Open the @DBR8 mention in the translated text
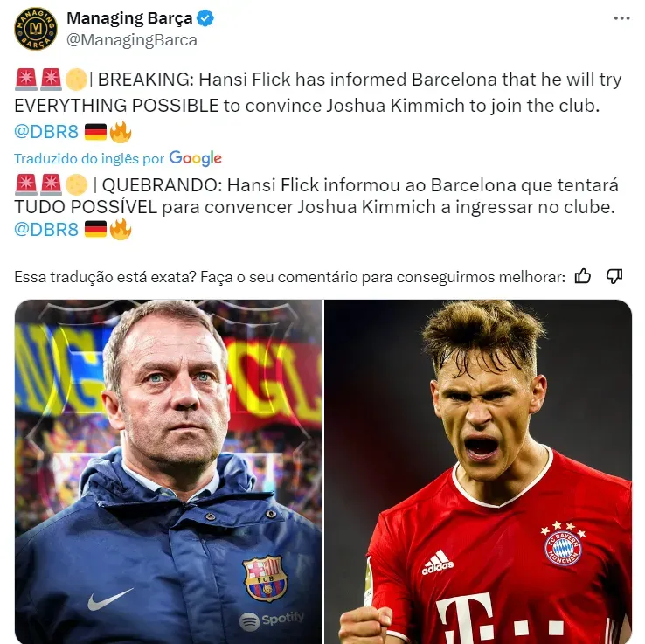 tap(46, 230)
